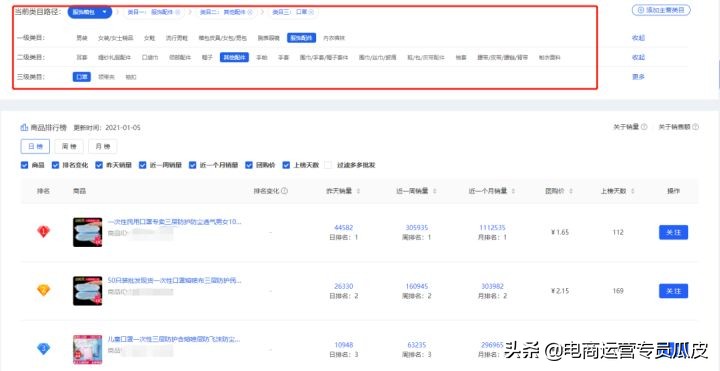Toggle the 排名变化 column checkbox
Screen dimensions: 720x371
pyautogui.click(x=56, y=165)
